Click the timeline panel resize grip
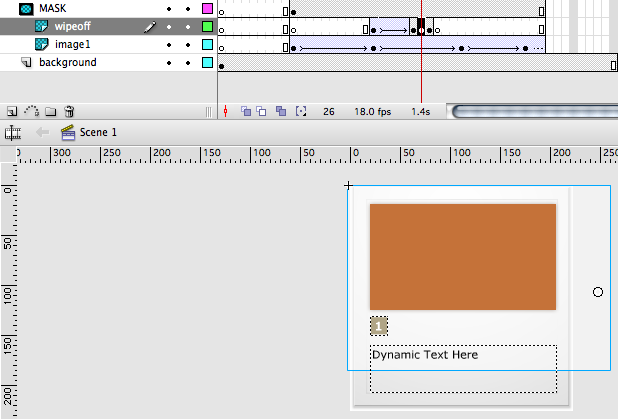This screenshot has width=618, height=419. [x=208, y=112]
